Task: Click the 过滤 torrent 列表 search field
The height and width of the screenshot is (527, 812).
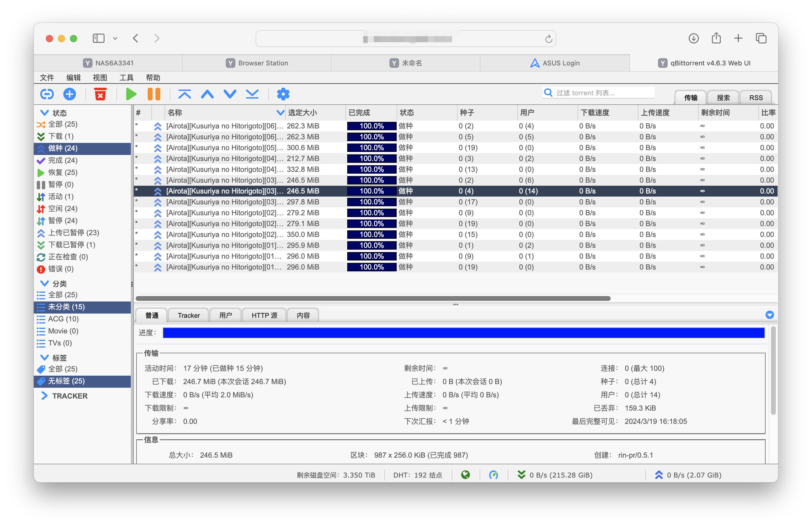Action: (599, 93)
